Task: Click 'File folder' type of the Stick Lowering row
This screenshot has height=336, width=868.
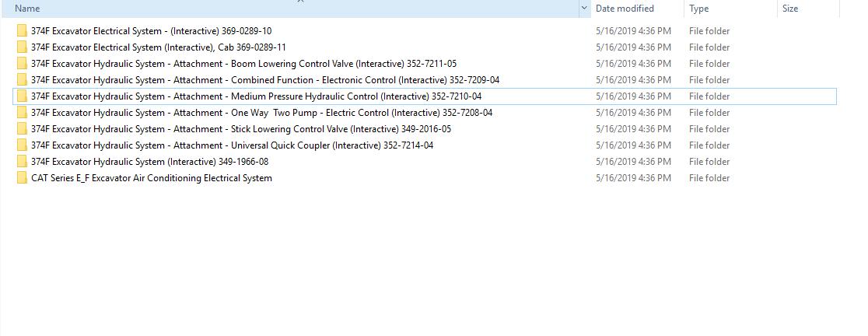Action: click(709, 129)
